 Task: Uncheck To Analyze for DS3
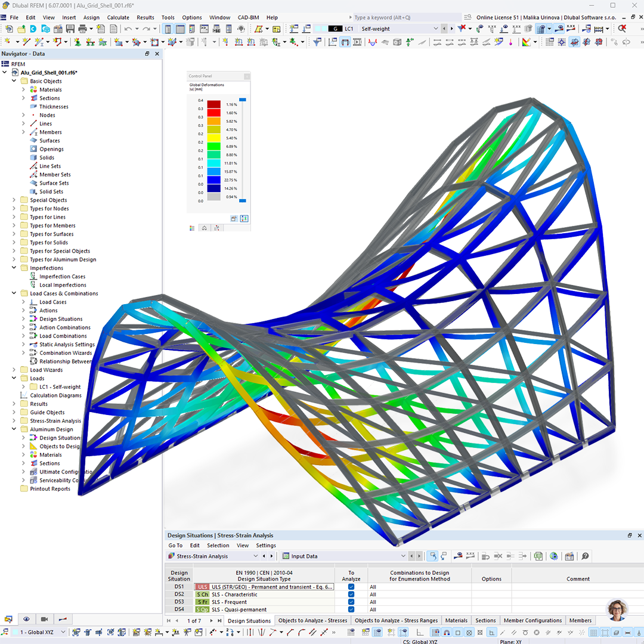pyautogui.click(x=351, y=602)
